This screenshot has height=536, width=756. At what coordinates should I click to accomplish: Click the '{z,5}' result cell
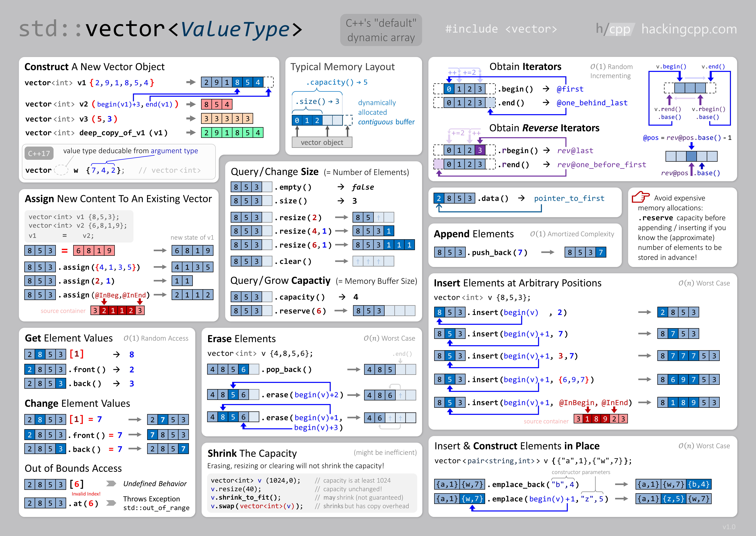tap(674, 499)
